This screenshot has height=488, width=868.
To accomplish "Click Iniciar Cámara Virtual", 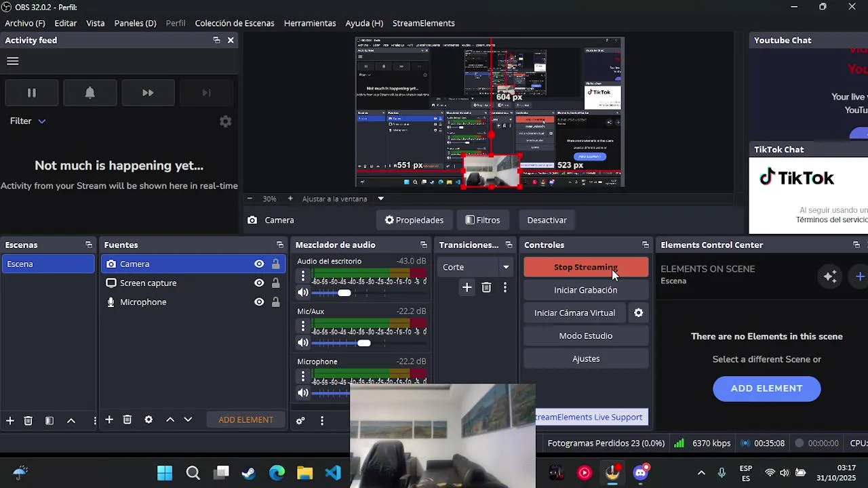I will pyautogui.click(x=574, y=313).
